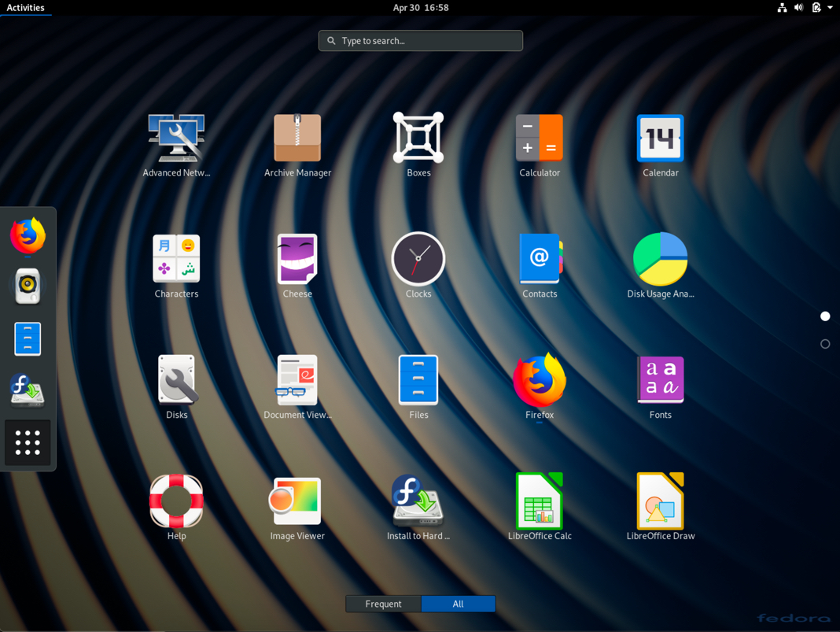Select the second page indicator dot
The width and height of the screenshot is (840, 632).
click(825, 343)
